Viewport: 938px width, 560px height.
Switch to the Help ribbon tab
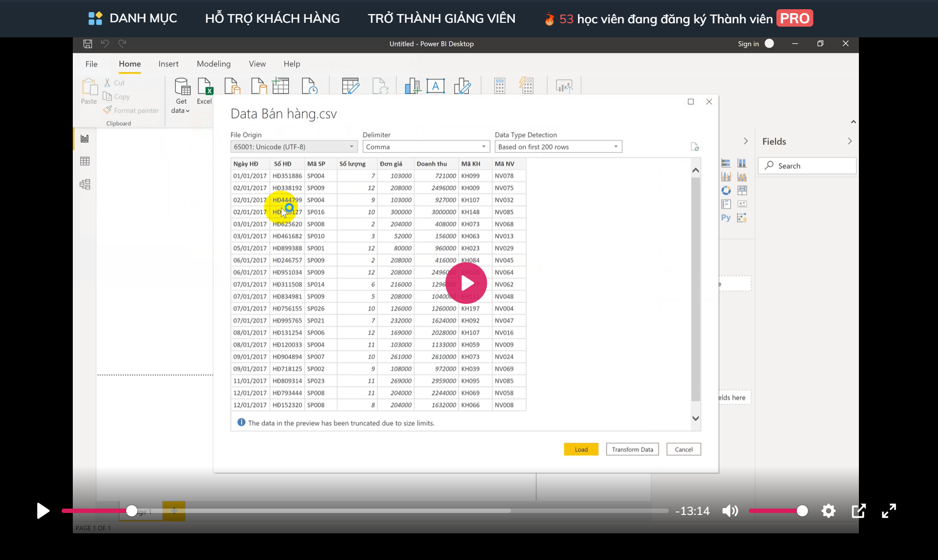click(x=292, y=64)
